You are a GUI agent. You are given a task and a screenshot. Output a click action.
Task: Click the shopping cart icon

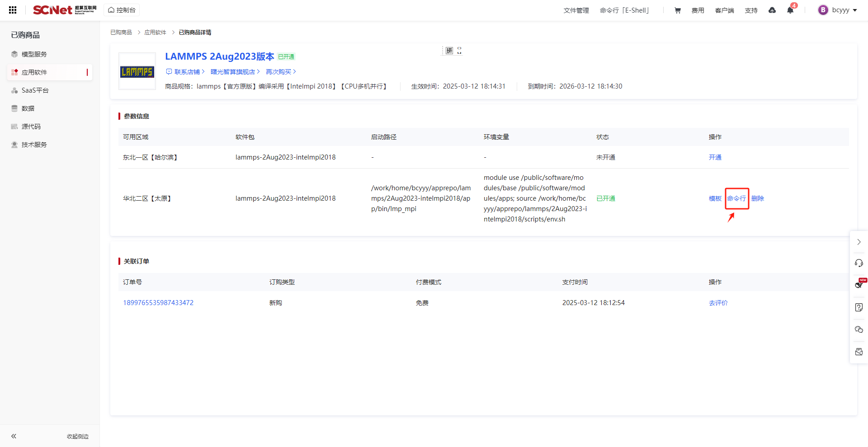point(677,10)
